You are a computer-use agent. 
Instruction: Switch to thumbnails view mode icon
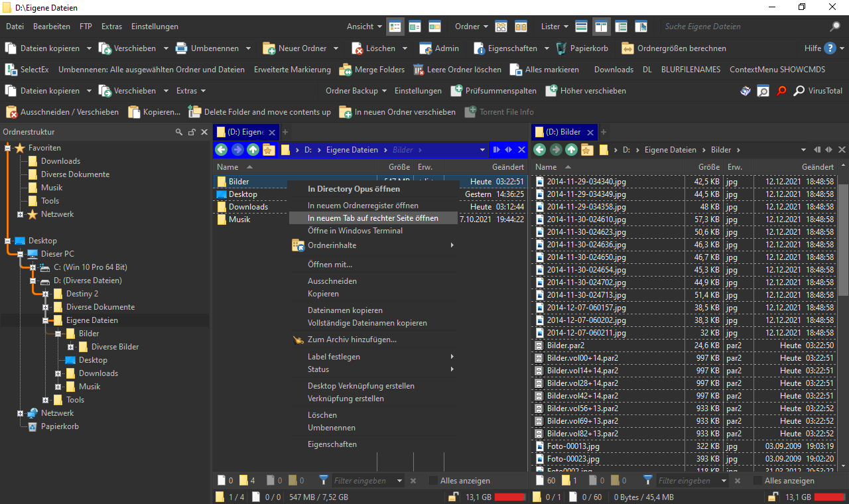pyautogui.click(x=435, y=27)
